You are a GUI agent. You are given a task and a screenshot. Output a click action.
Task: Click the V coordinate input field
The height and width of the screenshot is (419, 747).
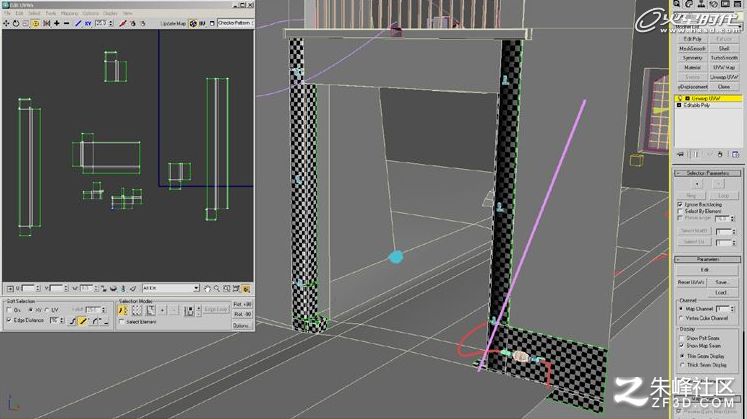click(x=56, y=289)
